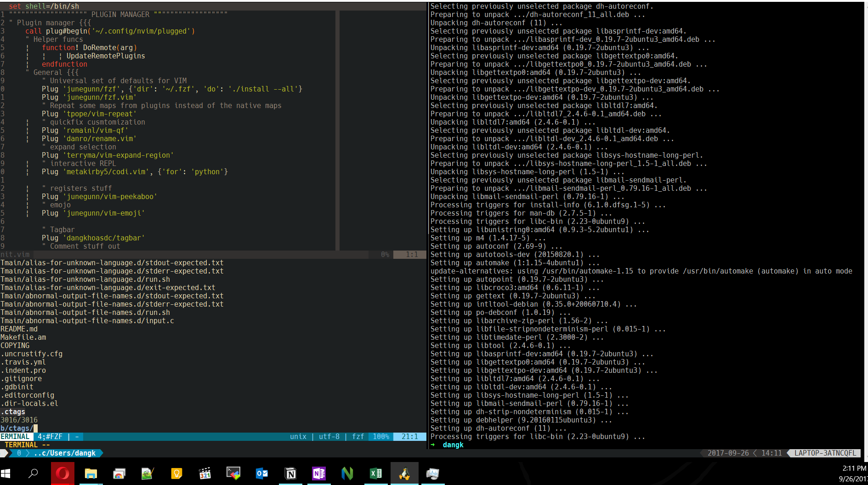Image resolution: width=868 pixels, height=485 pixels.
Task: Open the Windows Start menu
Action: (6, 473)
